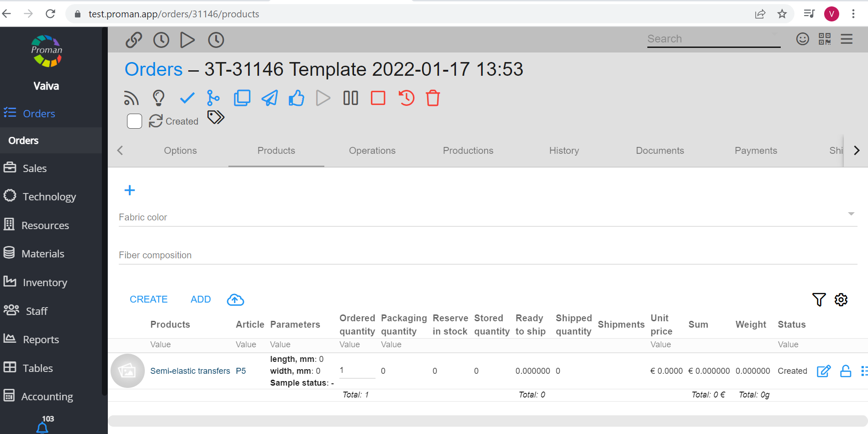The image size is (868, 434).
Task: Click the paper plane send icon
Action: 270,98
